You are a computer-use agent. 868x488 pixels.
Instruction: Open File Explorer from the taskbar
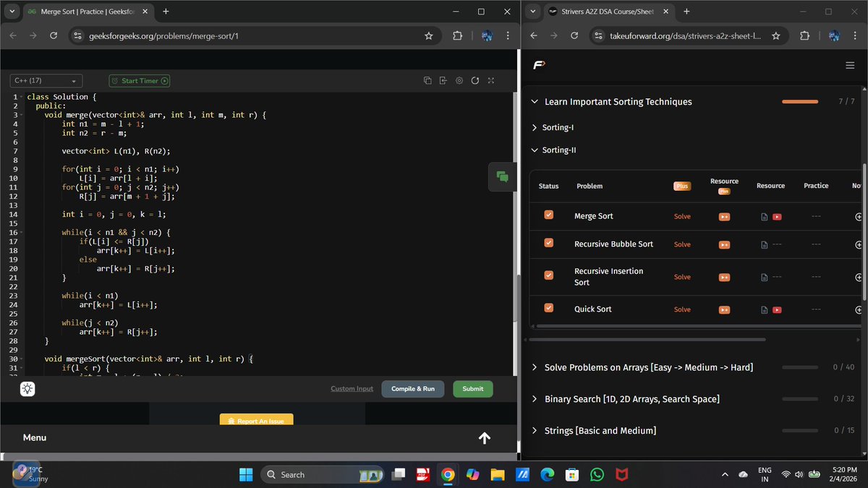(497, 475)
